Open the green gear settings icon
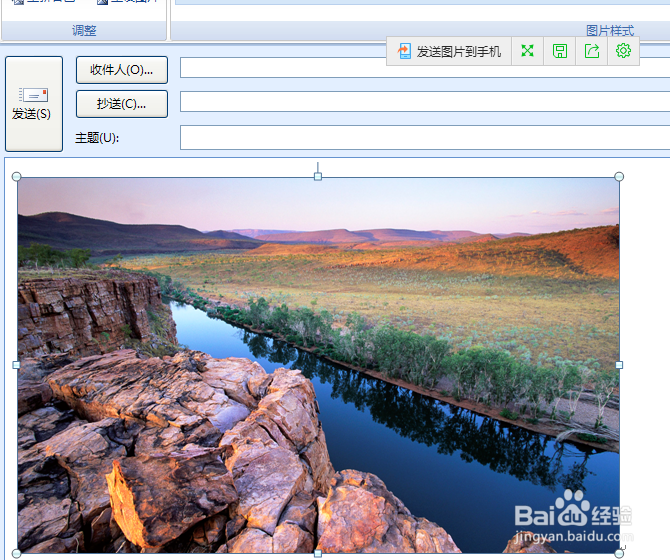The height and width of the screenshot is (560, 670). pos(623,51)
